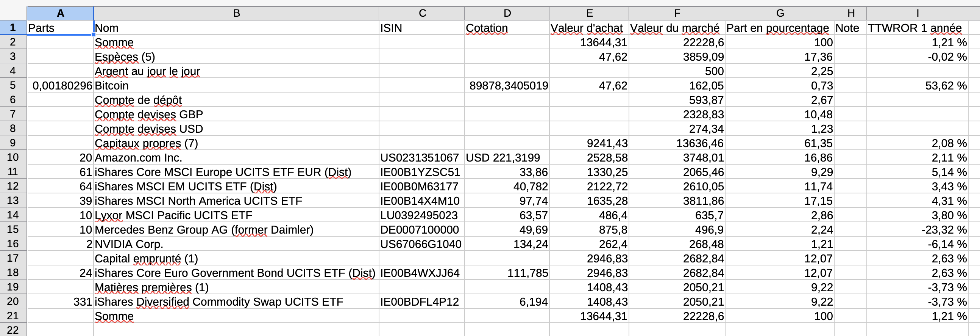Select 'Lyxor MSCI Pacific UCITS ETF' cell
The height and width of the screenshot is (336, 980).
236,215
